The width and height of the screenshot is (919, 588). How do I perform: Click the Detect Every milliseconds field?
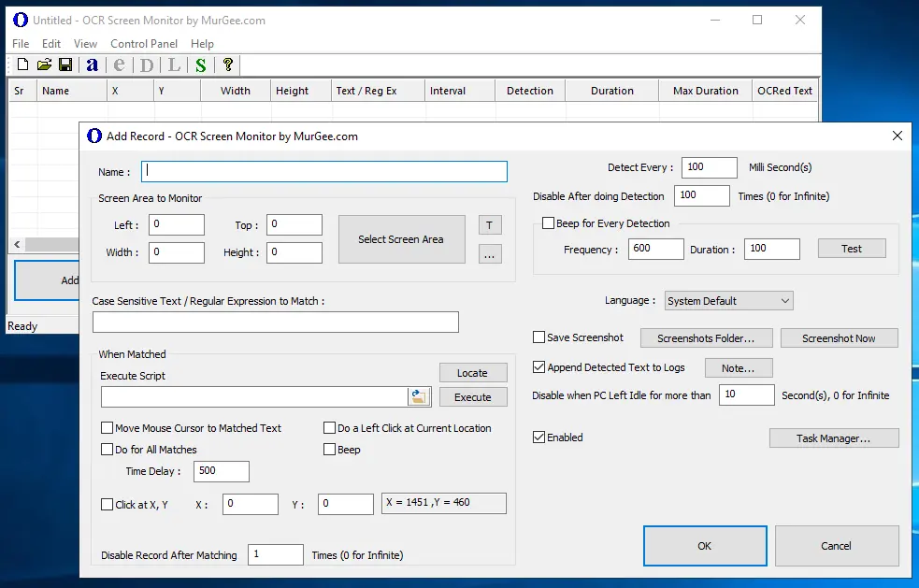pos(710,167)
